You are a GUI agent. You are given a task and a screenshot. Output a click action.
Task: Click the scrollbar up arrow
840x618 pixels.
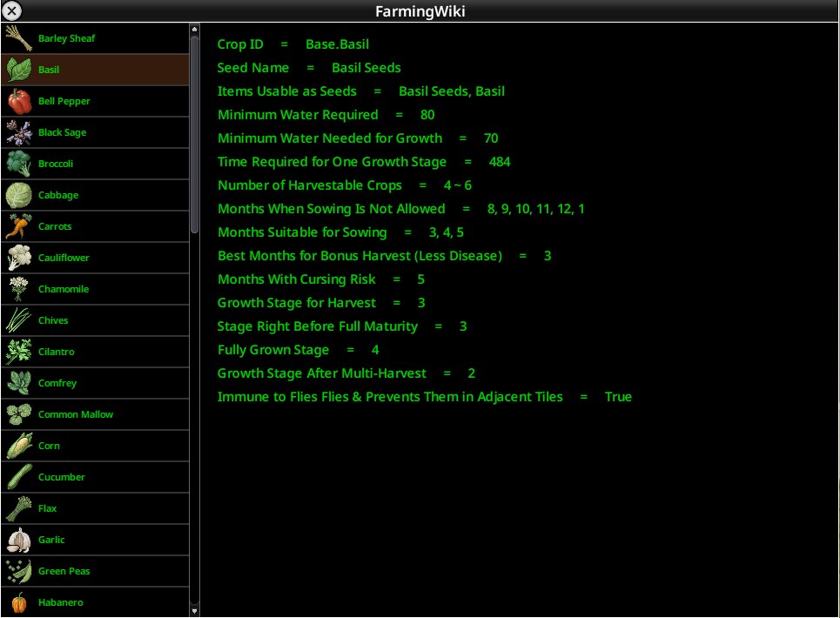coord(194,29)
